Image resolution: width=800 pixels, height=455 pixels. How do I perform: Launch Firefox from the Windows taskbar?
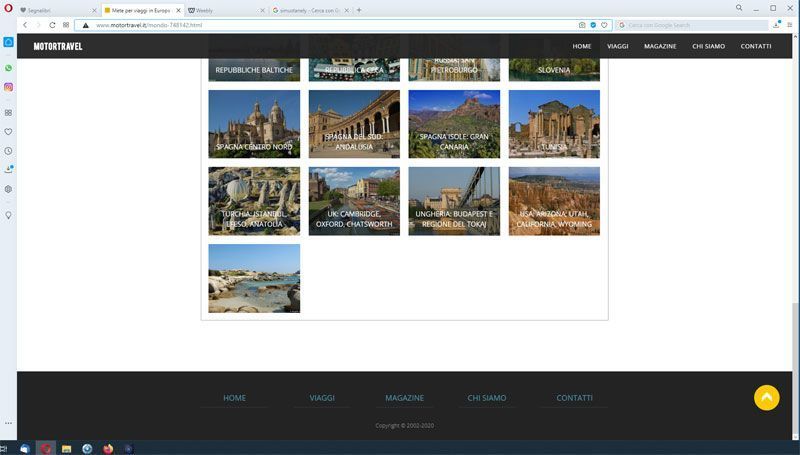point(108,448)
